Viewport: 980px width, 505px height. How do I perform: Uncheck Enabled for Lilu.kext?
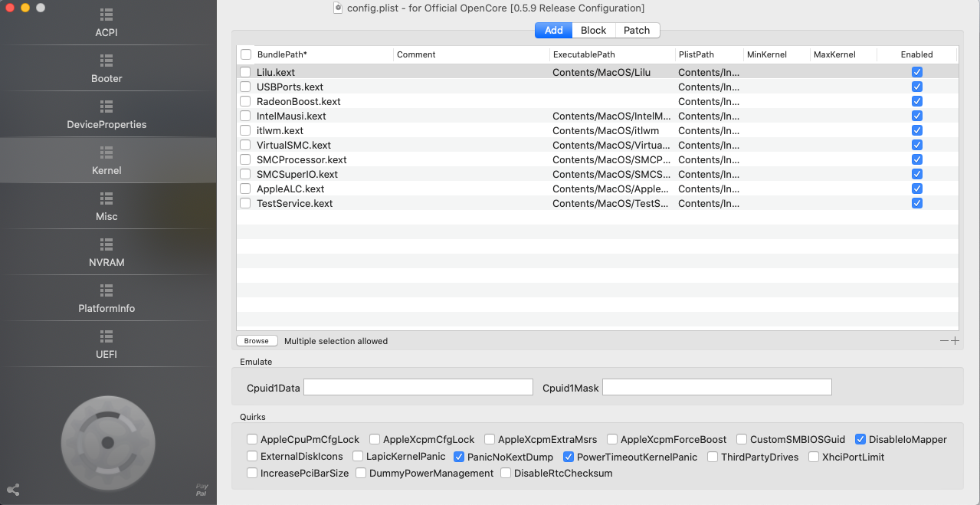click(x=917, y=72)
